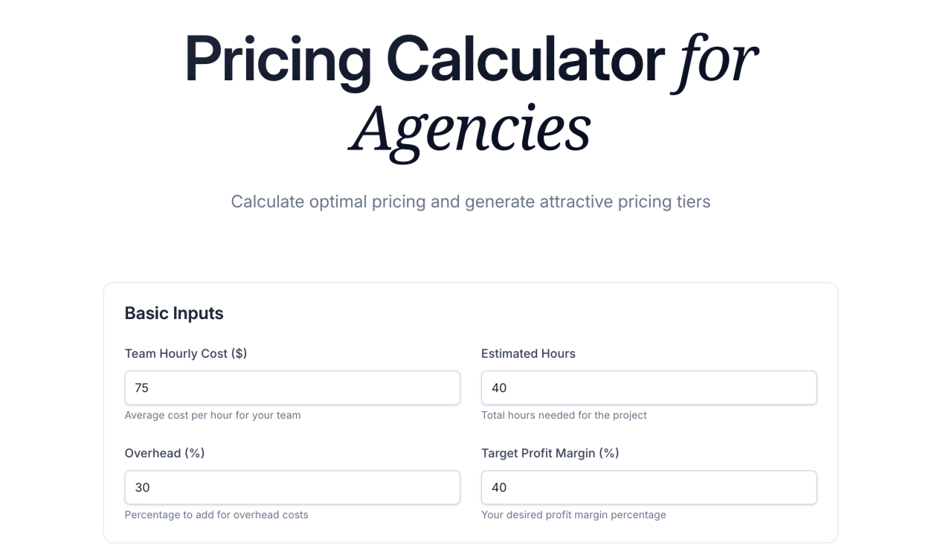Click the italic word "for" in title

pyautogui.click(x=715, y=59)
